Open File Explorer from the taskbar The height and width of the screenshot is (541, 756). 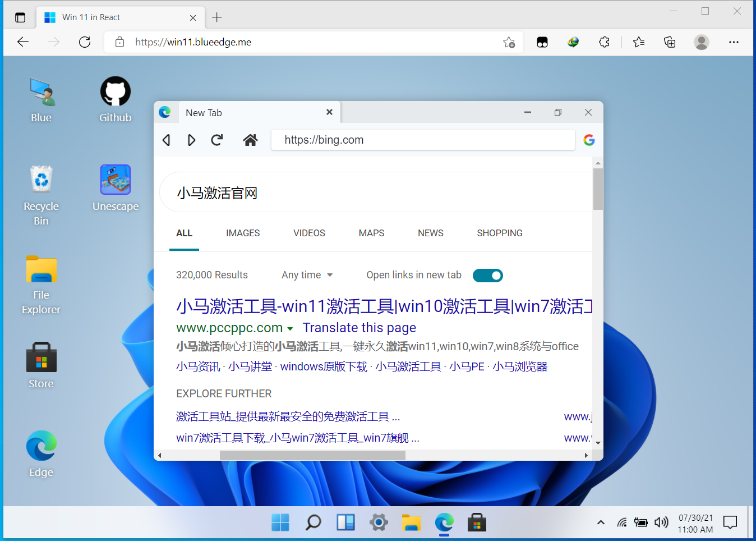(x=411, y=522)
